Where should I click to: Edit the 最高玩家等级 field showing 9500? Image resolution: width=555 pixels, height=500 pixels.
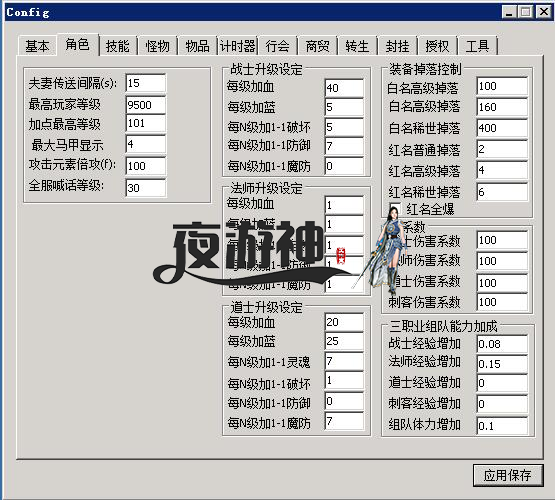[145, 105]
